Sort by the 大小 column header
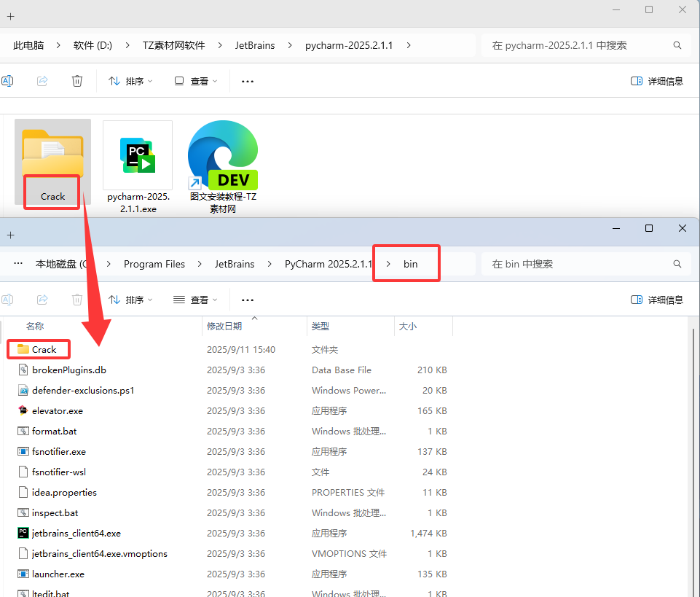This screenshot has width=700, height=597. [408, 327]
